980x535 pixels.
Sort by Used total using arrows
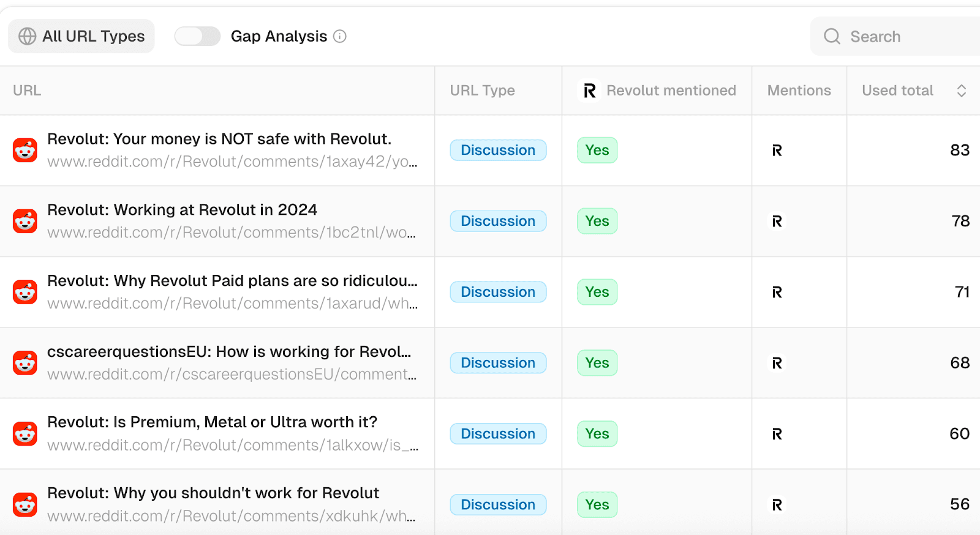[x=961, y=91]
